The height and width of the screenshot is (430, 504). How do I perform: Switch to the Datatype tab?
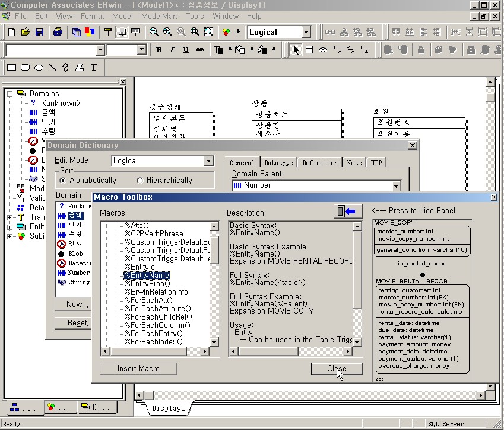278,163
